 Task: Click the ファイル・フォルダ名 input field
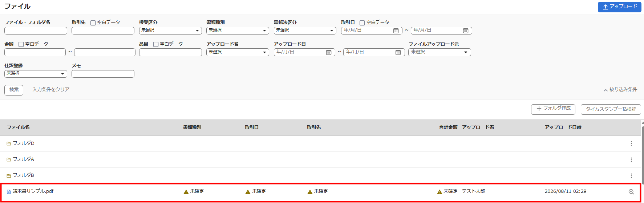pos(36,31)
